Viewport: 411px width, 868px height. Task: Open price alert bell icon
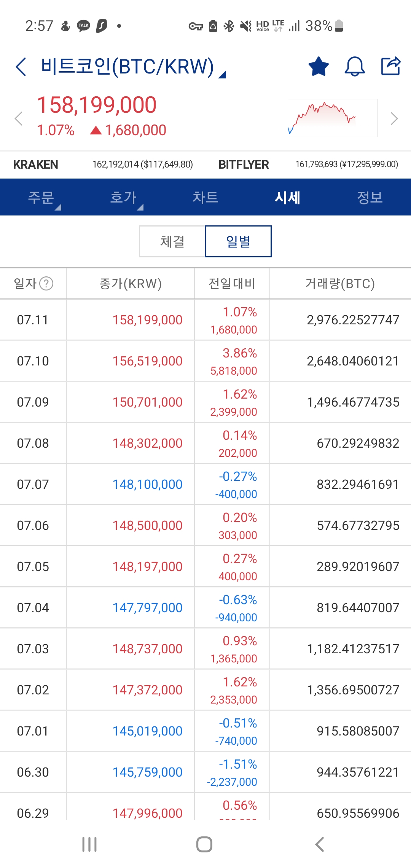(354, 67)
